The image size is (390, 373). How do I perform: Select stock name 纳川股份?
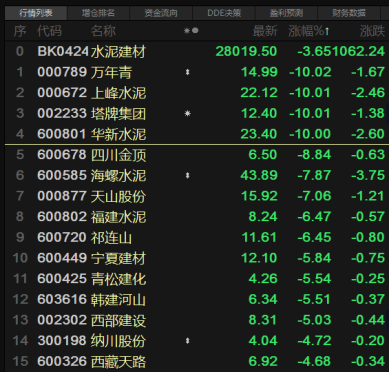coord(118,341)
